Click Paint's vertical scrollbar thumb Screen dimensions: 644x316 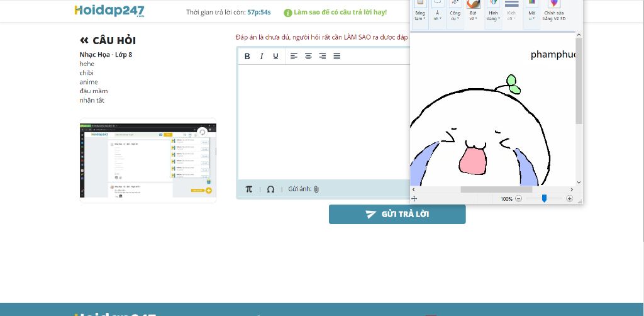579,81
